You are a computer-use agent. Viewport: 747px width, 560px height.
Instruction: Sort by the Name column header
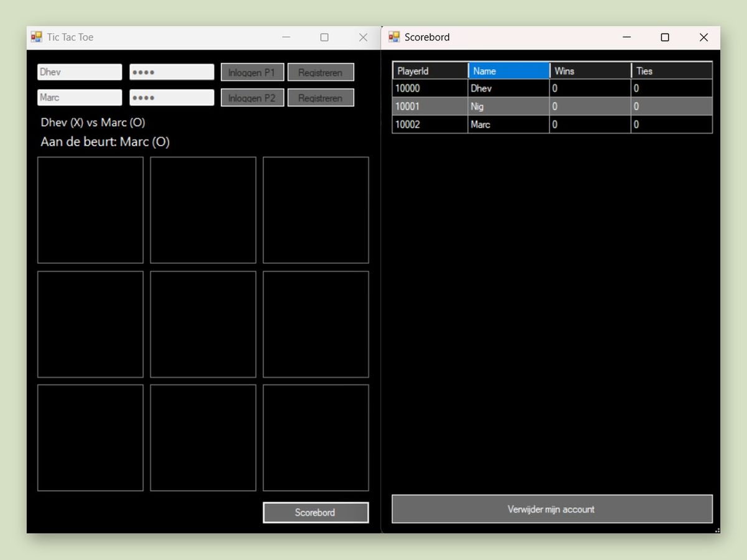pyautogui.click(x=509, y=71)
